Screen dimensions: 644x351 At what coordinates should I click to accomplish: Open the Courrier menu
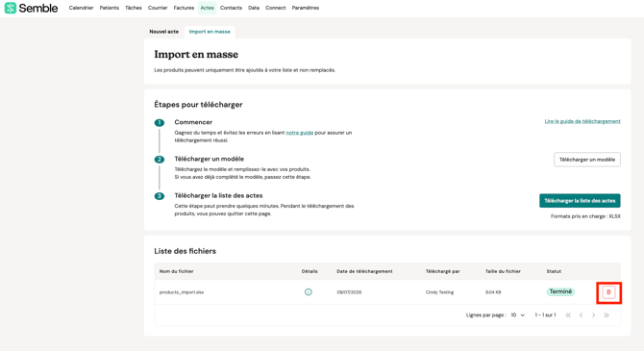coord(158,8)
